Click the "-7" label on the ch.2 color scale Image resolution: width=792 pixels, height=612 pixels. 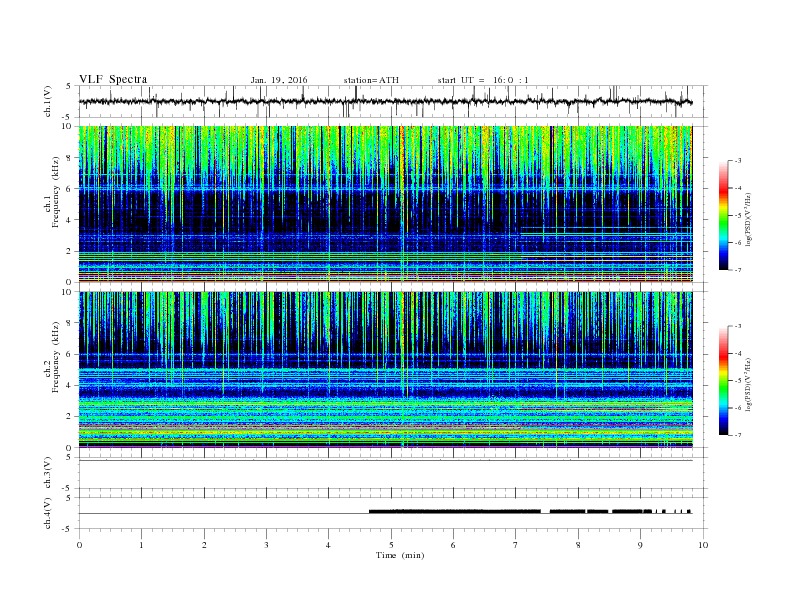pyautogui.click(x=737, y=435)
